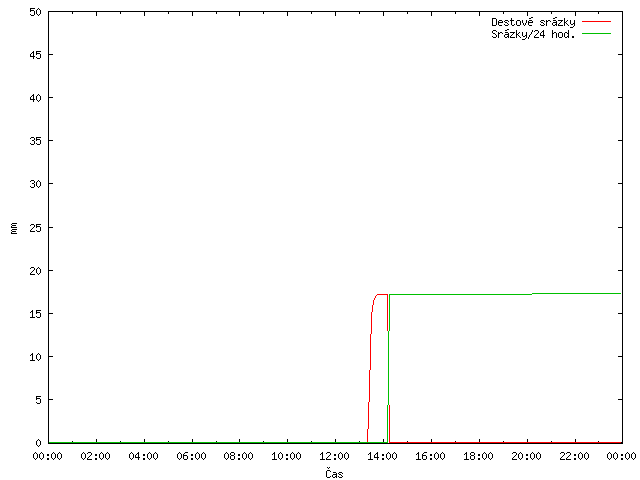Click the y-axis value '40'
Screen dimensions: 640x480
click(x=36, y=98)
